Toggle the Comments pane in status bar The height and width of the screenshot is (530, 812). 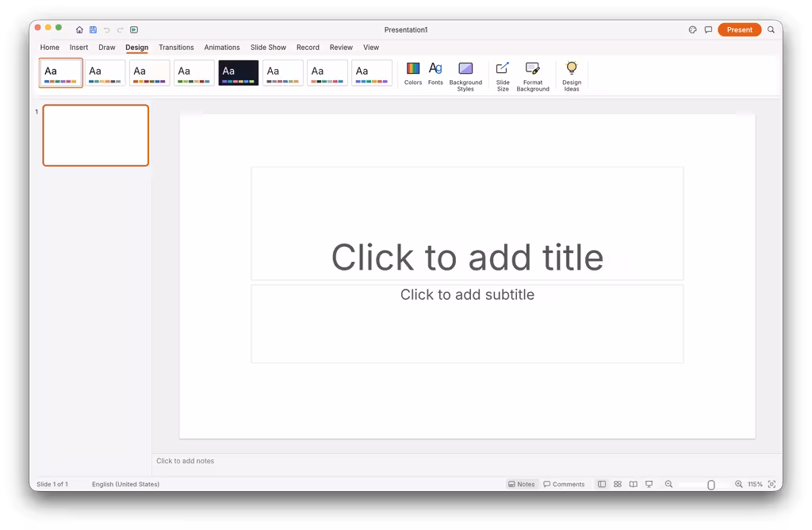[x=564, y=484]
